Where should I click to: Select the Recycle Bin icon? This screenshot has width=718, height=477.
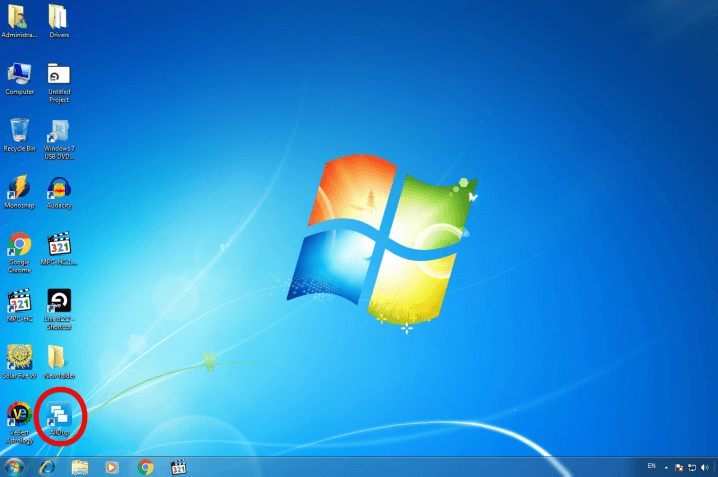pos(19,136)
